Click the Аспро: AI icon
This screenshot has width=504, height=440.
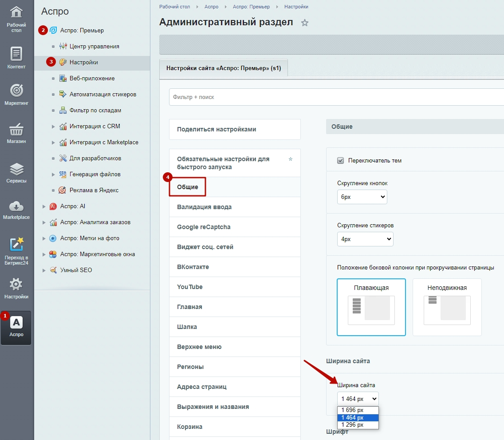[53, 206]
